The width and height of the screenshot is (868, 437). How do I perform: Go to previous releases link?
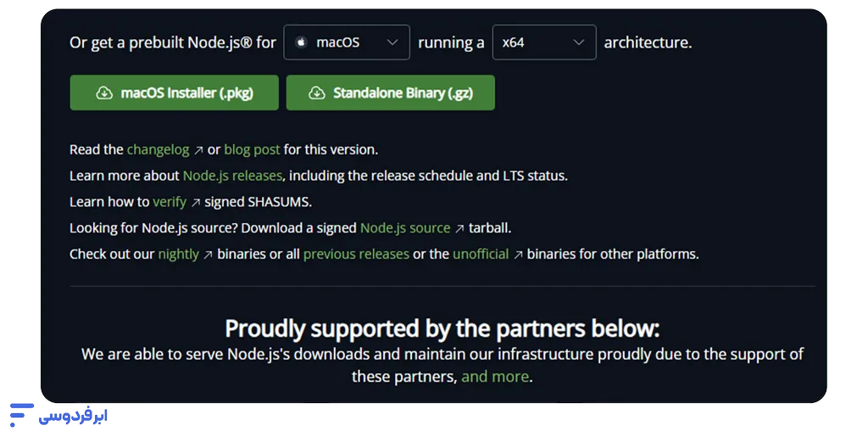(x=357, y=254)
